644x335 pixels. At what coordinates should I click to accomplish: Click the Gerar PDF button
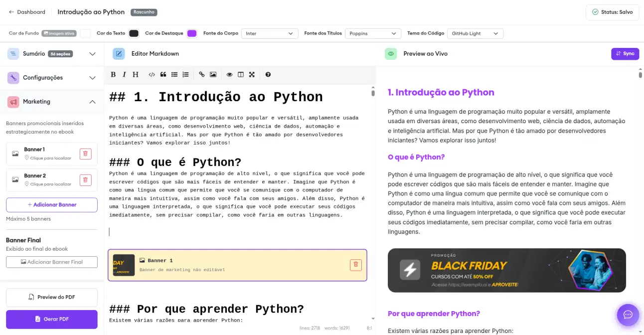click(x=51, y=319)
